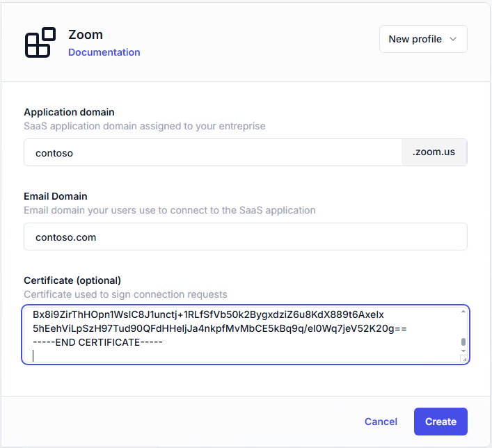The image size is (492, 448).
Task: Click the certificate scrollbar thumb
Action: click(x=463, y=342)
